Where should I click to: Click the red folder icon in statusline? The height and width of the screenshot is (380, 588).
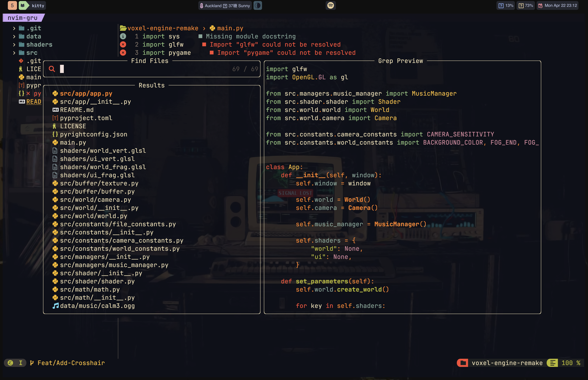pyautogui.click(x=463, y=363)
